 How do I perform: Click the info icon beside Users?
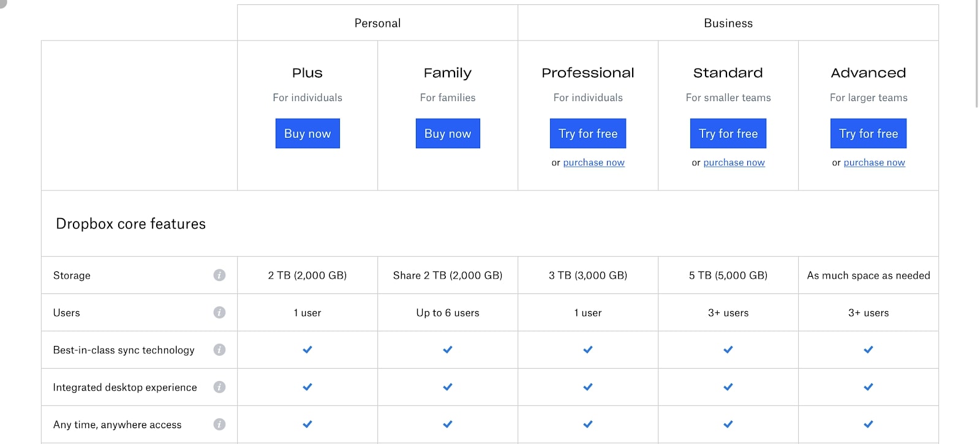coord(219,312)
